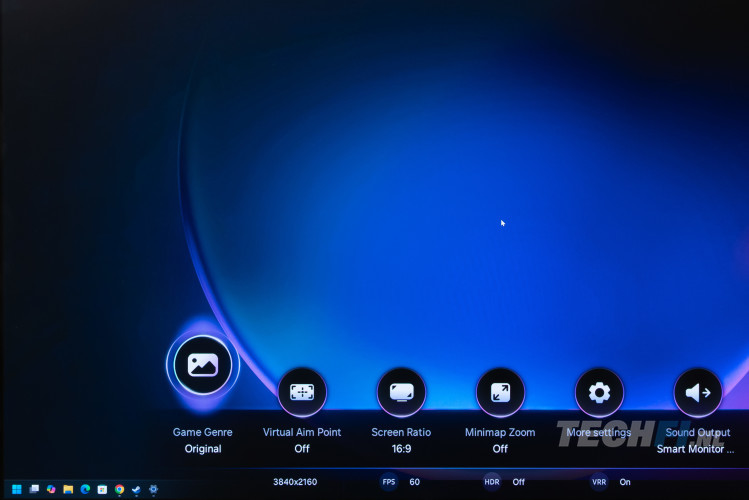The height and width of the screenshot is (500, 749).
Task: Launch Copilot from the taskbar
Action: (51, 489)
